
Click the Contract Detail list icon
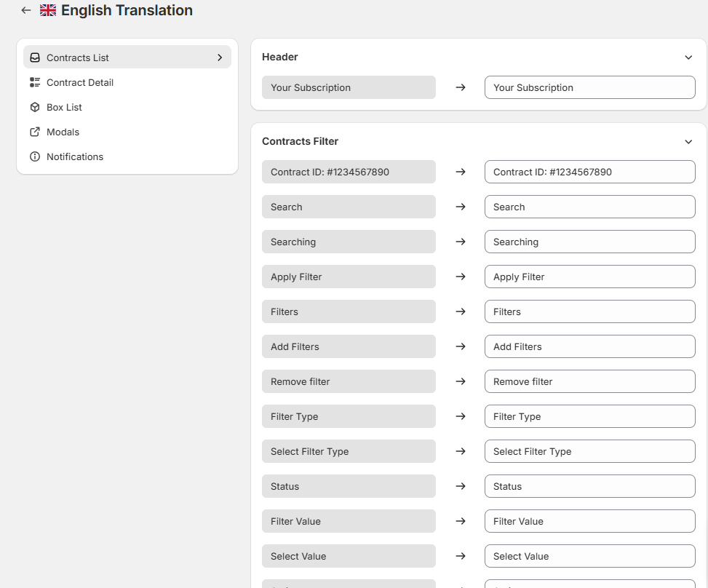35,82
